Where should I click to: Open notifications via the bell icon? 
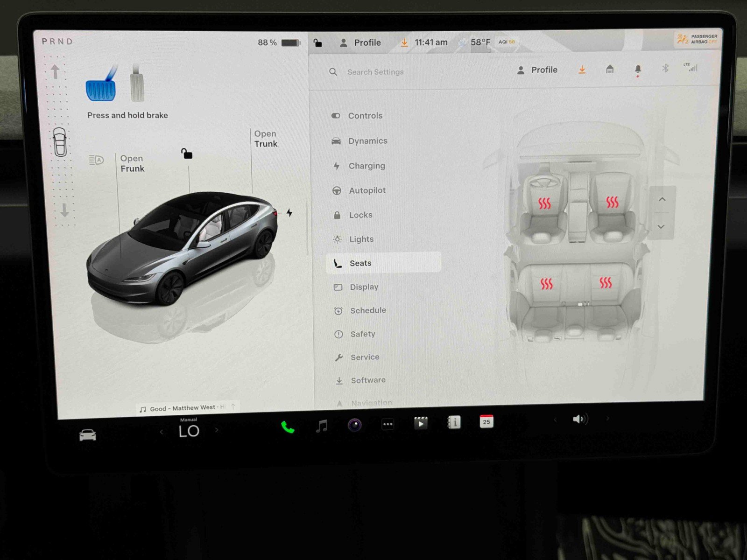tap(638, 70)
